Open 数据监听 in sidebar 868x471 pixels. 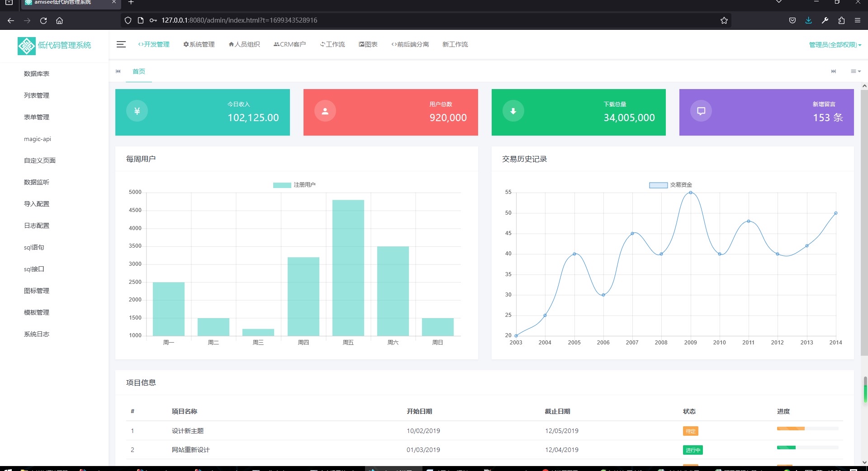(37, 182)
